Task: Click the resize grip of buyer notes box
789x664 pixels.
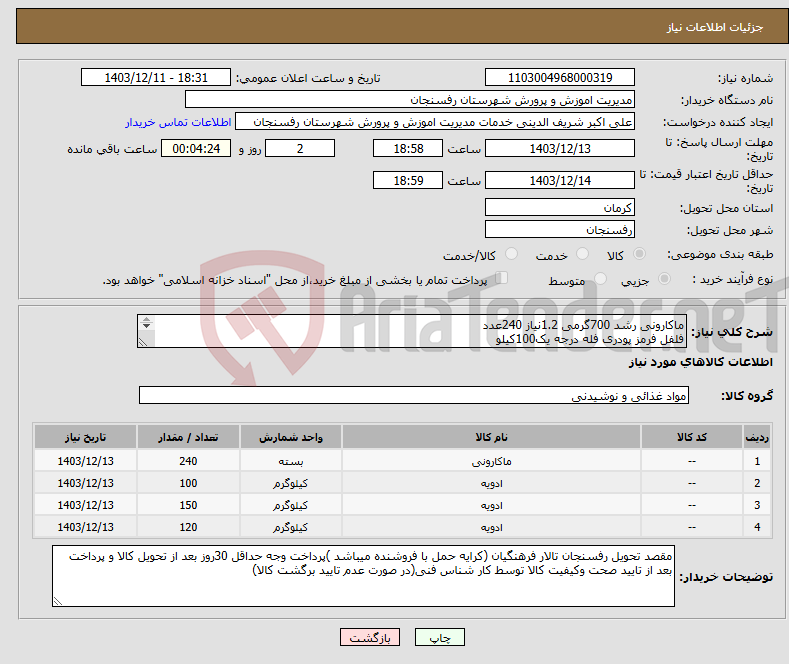Action: pos(58,601)
